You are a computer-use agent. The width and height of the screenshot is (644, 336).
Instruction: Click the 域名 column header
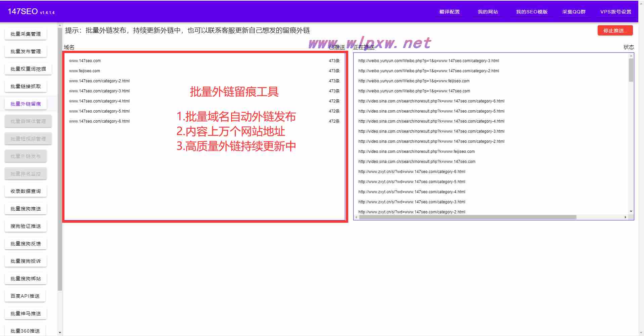point(69,47)
